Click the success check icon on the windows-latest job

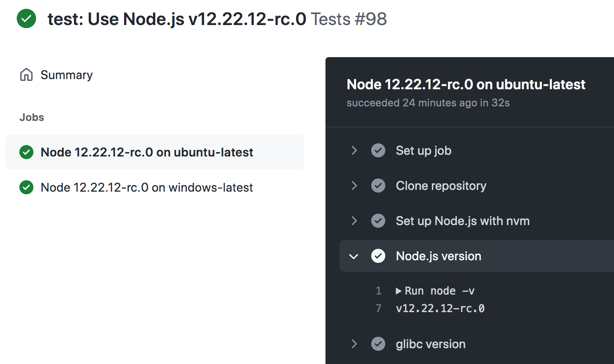[x=26, y=187]
